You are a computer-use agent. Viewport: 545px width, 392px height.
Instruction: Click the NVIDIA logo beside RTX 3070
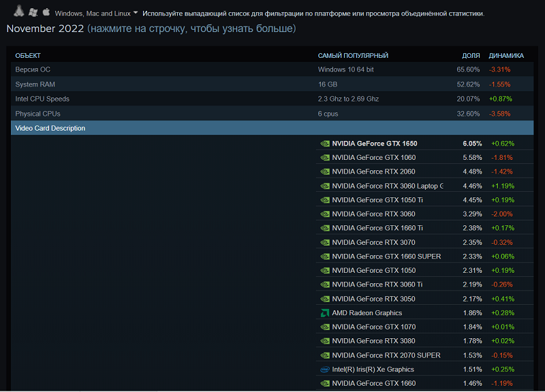[325, 242]
